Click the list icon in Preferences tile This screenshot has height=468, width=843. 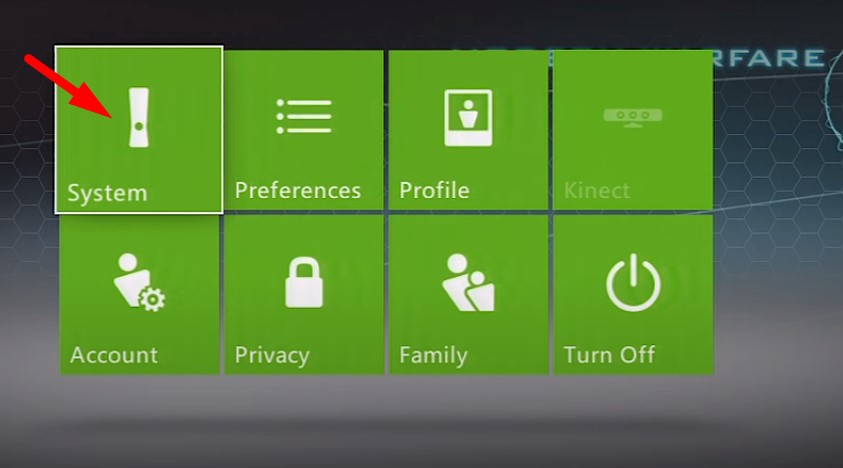tap(304, 116)
